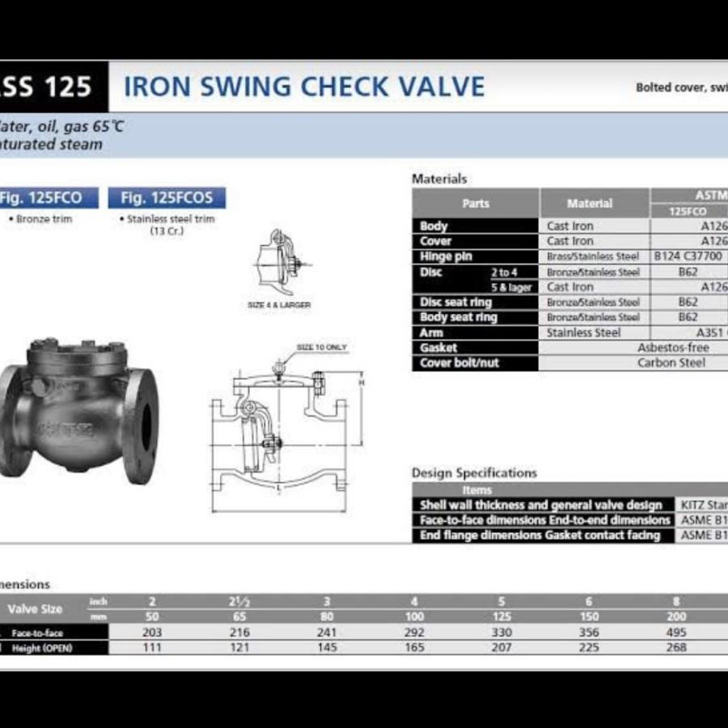This screenshot has width=728, height=728.
Task: Select the valve size 8 column
Action: 676,602
